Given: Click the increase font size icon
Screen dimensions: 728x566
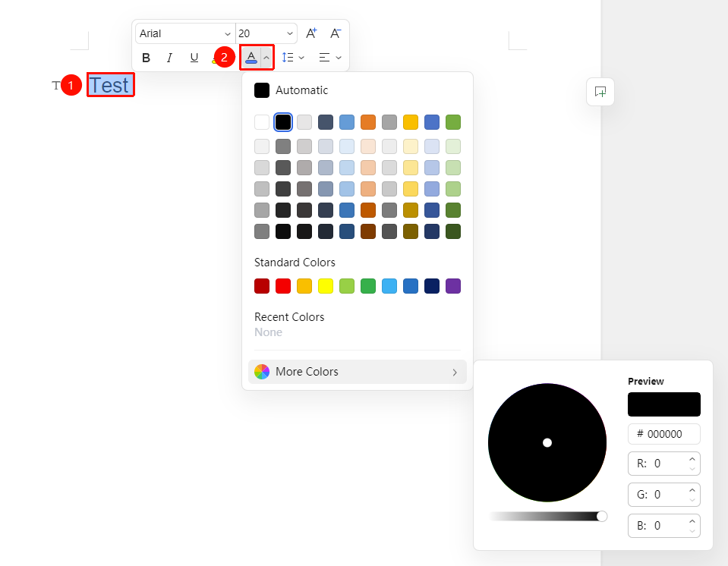Looking at the screenshot, I should [x=311, y=33].
